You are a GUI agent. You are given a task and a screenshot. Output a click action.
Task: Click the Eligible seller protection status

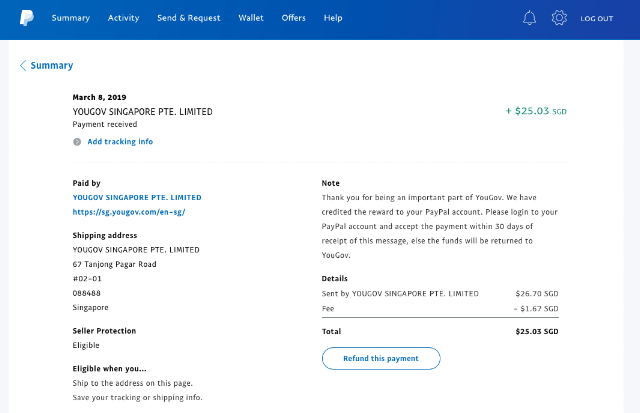point(86,345)
